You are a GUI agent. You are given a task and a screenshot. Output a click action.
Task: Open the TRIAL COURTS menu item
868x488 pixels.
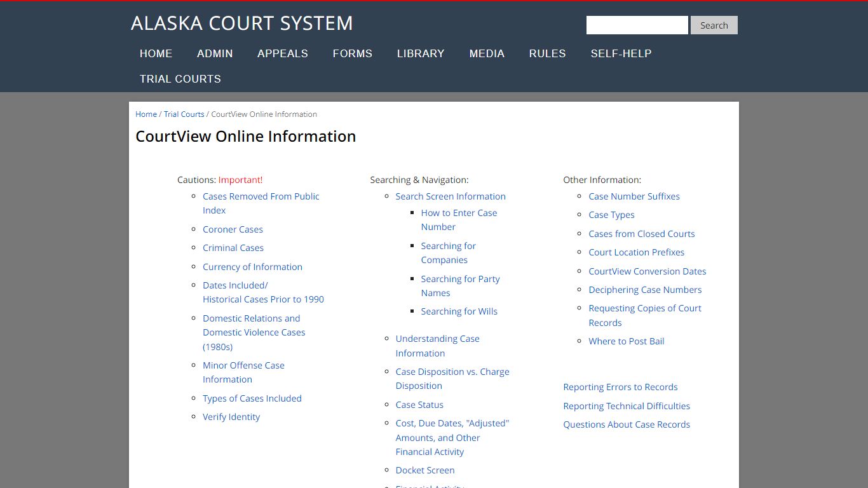tap(180, 79)
